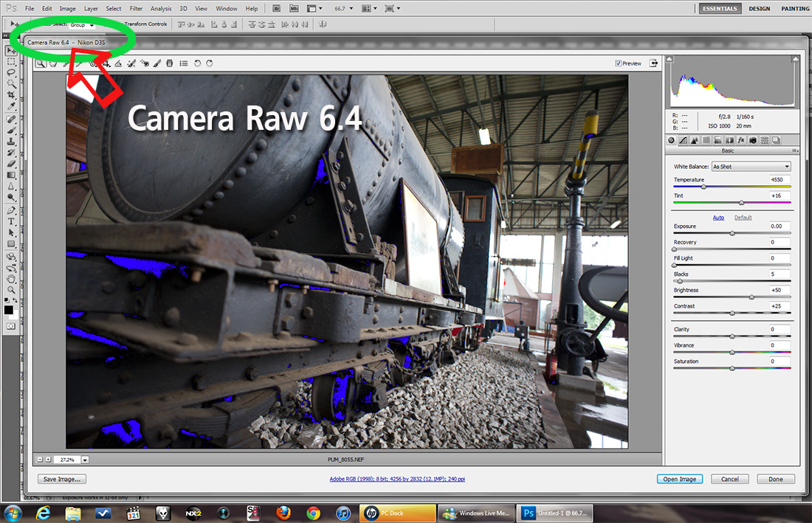Open the zoom level dropdown at 27.2%
The width and height of the screenshot is (812, 523).
85,459
